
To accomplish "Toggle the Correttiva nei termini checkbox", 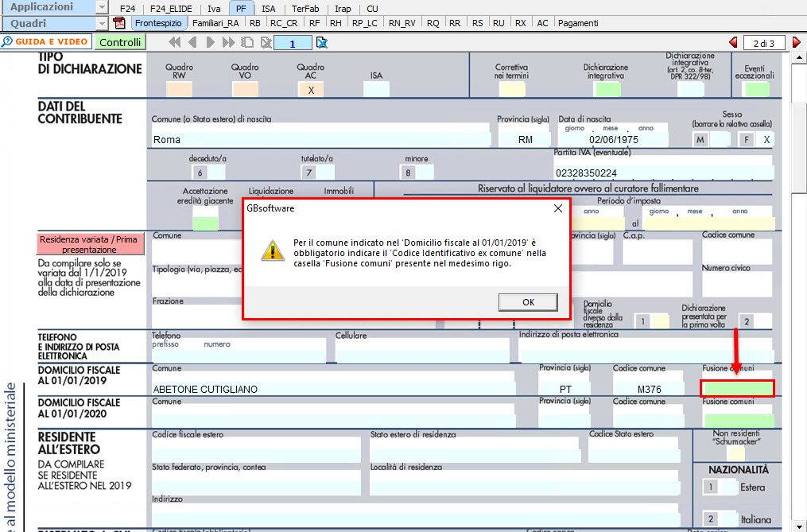I will [512, 90].
